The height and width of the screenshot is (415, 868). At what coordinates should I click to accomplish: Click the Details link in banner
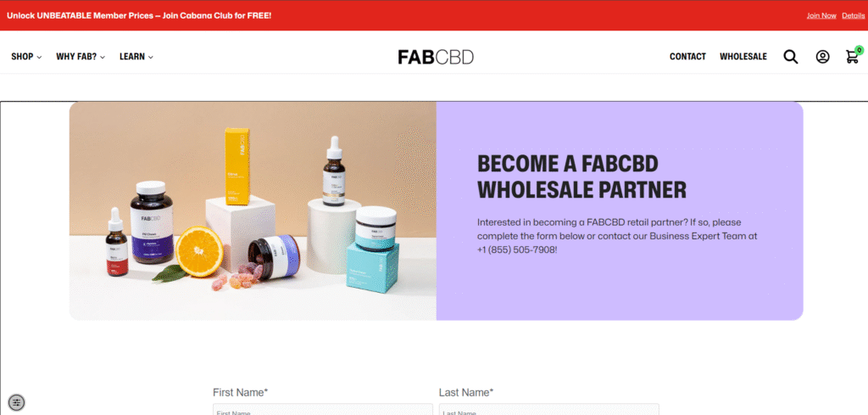(853, 15)
